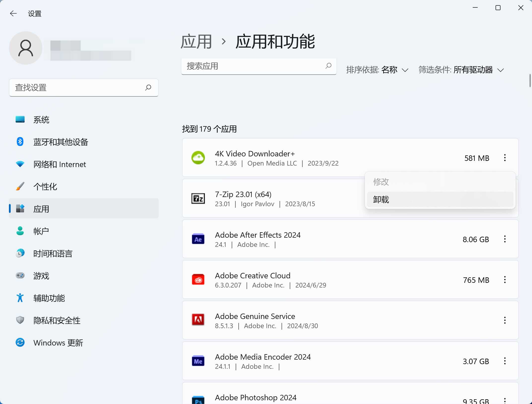The height and width of the screenshot is (404, 532).
Task: Go to 应用 breadcrumb link
Action: 196,41
